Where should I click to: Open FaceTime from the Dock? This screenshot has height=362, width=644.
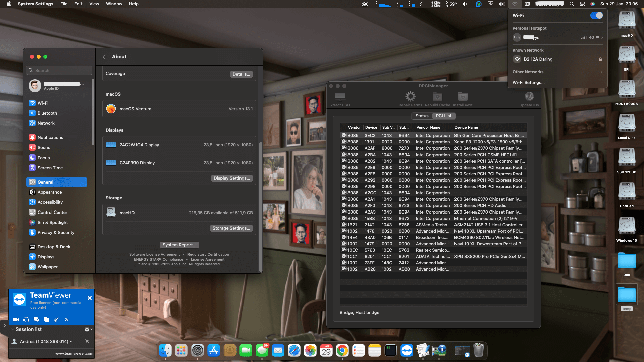[246, 351]
